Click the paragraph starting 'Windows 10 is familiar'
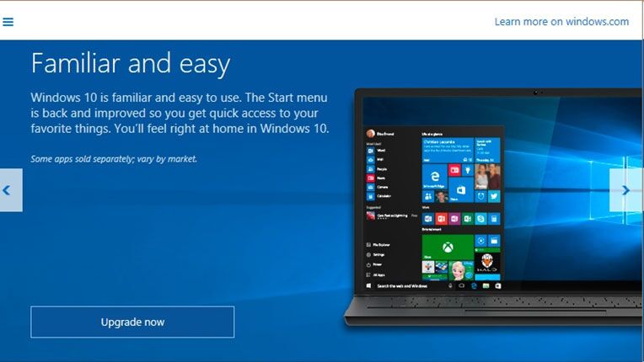This screenshot has height=362, width=644. (x=180, y=113)
